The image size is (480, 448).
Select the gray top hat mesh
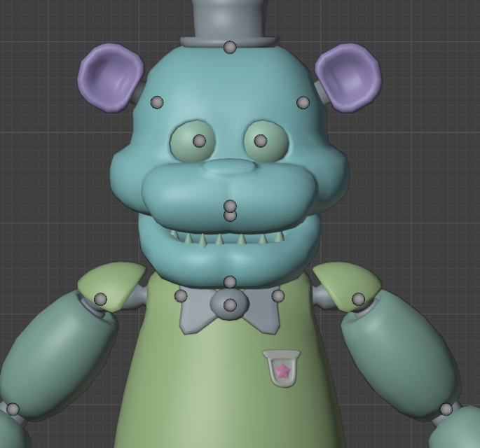(x=230, y=23)
